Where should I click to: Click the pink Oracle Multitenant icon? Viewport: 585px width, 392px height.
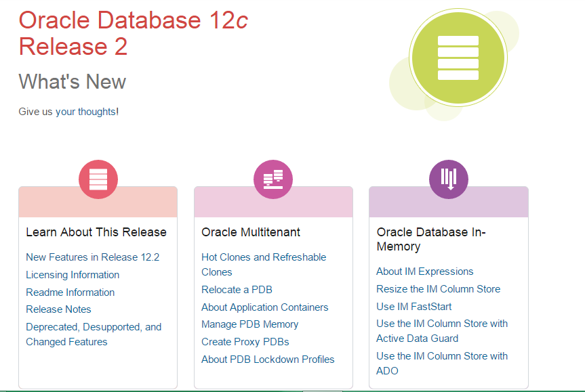click(273, 179)
